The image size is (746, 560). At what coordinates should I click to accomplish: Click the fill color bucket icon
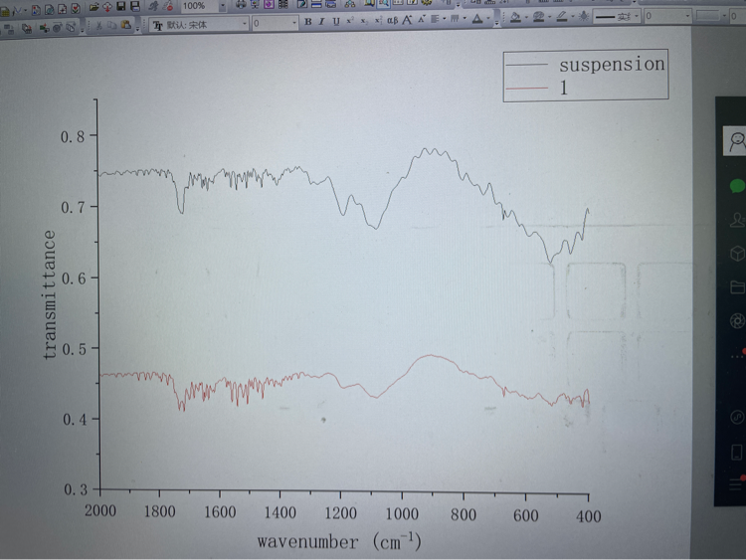(515, 18)
